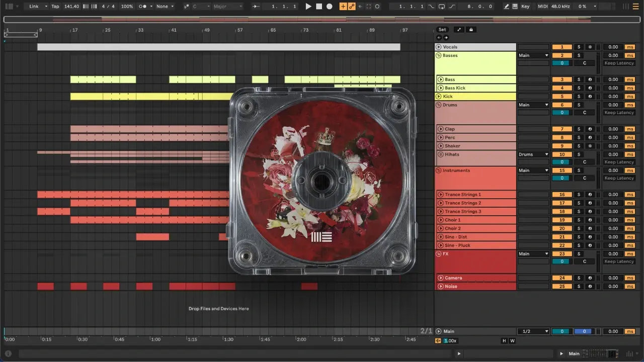644x362 pixels.
Task: Start playback with the Play button
Action: click(x=308, y=7)
